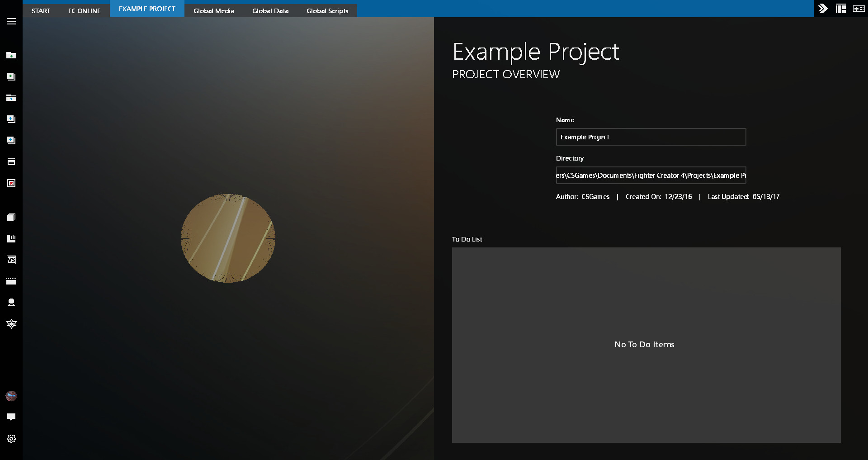This screenshot has width=868, height=460.
Task: Switch to the FC ONLINE tab
Action: pos(84,11)
